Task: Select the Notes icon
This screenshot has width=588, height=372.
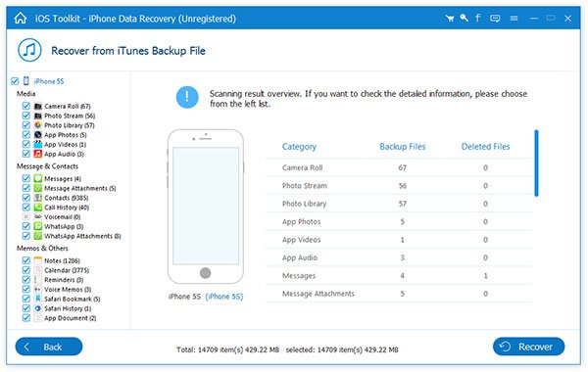Action: tap(38, 260)
